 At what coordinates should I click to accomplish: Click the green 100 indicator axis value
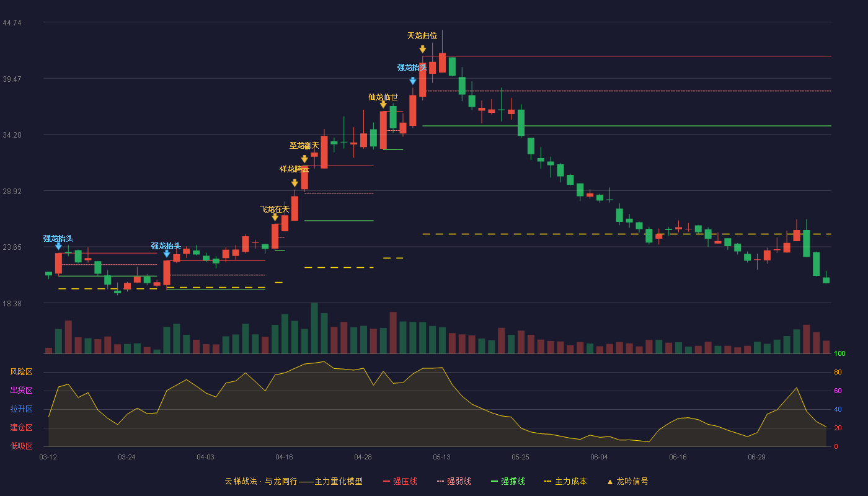point(839,354)
